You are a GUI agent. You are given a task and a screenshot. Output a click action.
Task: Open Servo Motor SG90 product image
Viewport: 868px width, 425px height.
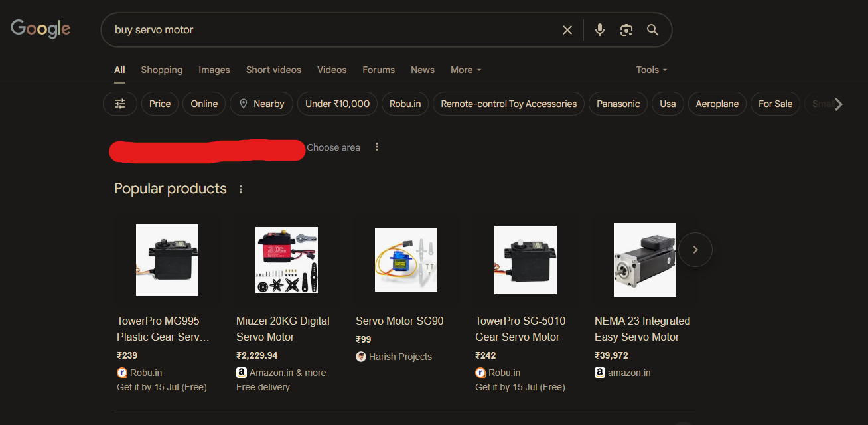tap(406, 260)
